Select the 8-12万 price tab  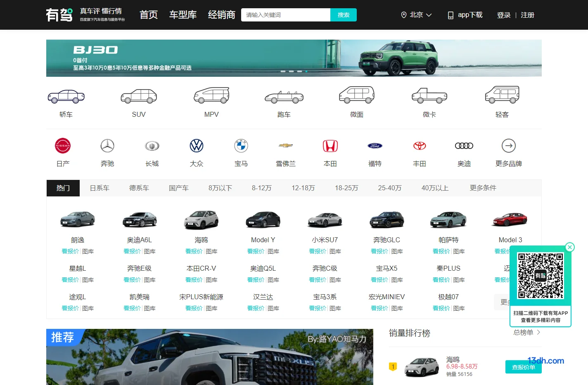click(x=262, y=188)
